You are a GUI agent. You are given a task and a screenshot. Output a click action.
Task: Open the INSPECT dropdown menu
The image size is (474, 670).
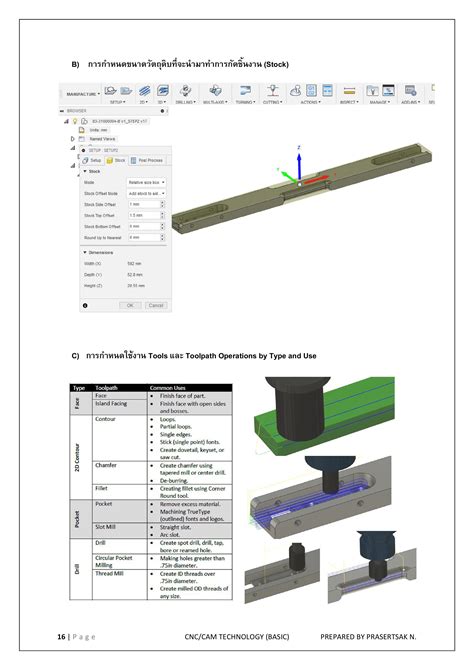coord(349,103)
